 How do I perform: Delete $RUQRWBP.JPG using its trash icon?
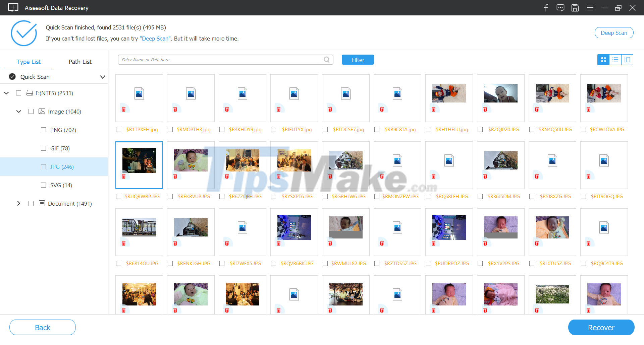123,176
